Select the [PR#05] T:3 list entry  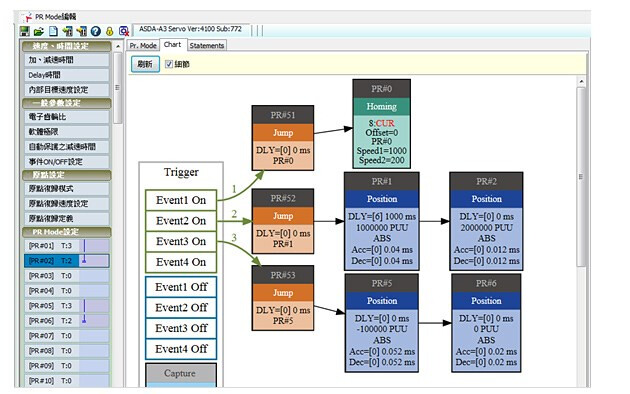coord(67,306)
